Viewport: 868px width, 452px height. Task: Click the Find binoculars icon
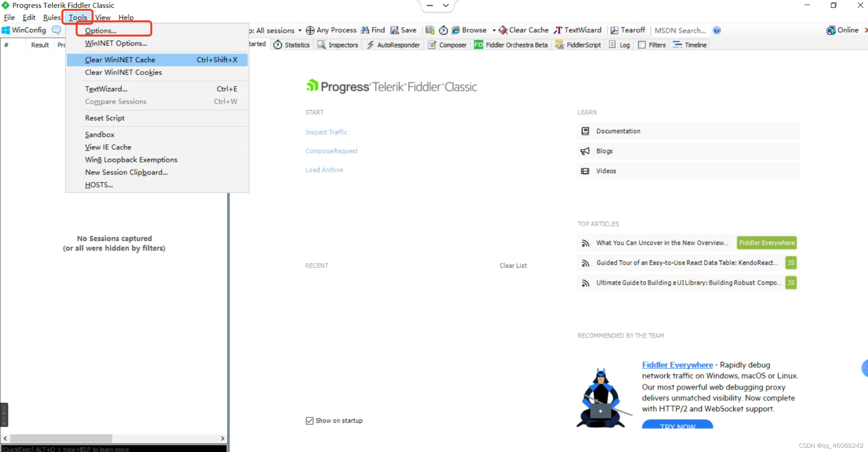coord(365,30)
